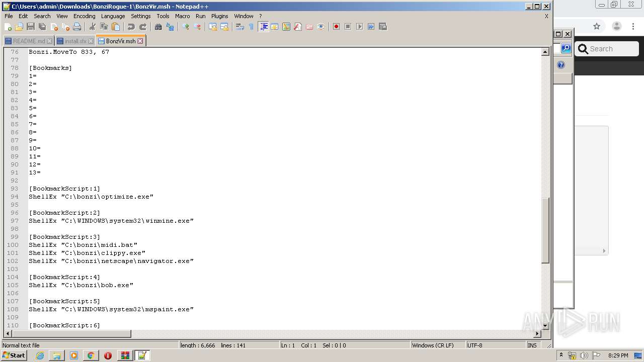Zoom out with the toolbar zoom out icon
644x362 pixels.
point(197,27)
